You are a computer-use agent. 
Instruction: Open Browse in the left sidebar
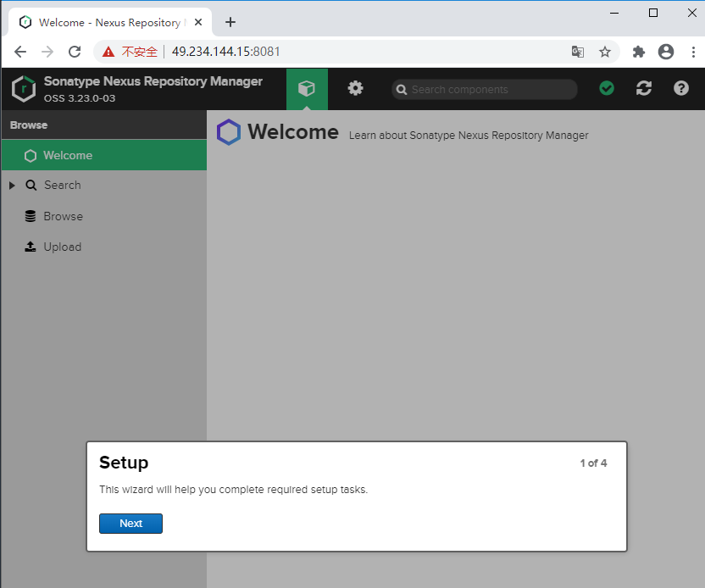(x=63, y=216)
